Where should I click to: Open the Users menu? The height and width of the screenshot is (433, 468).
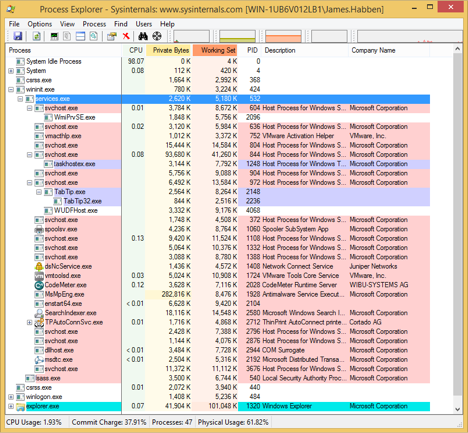[x=144, y=24]
